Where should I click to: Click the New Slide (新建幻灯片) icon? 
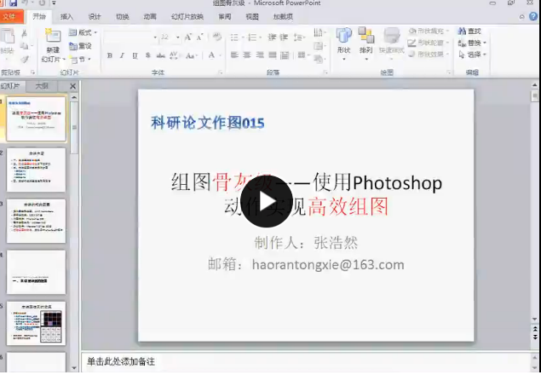coord(53,37)
